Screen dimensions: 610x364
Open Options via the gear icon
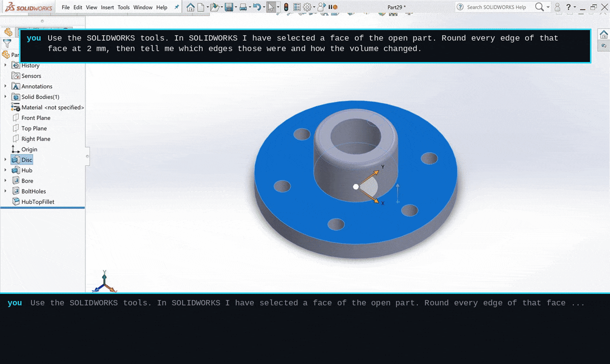pyautogui.click(x=307, y=7)
